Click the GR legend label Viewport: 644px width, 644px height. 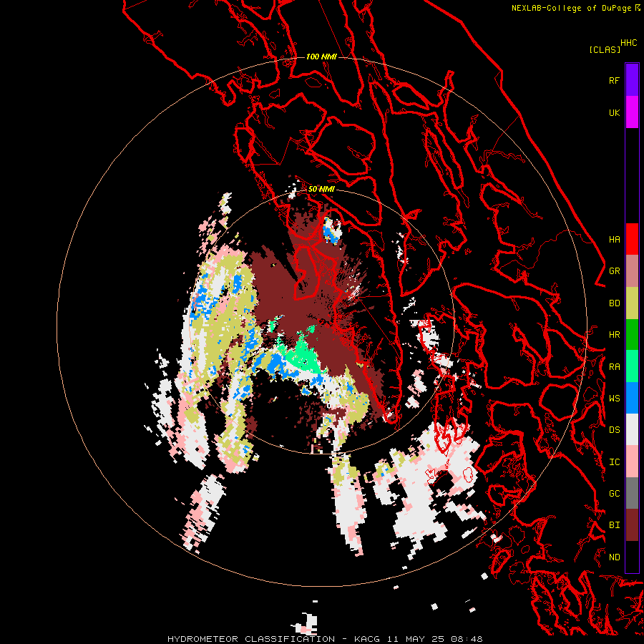point(614,271)
